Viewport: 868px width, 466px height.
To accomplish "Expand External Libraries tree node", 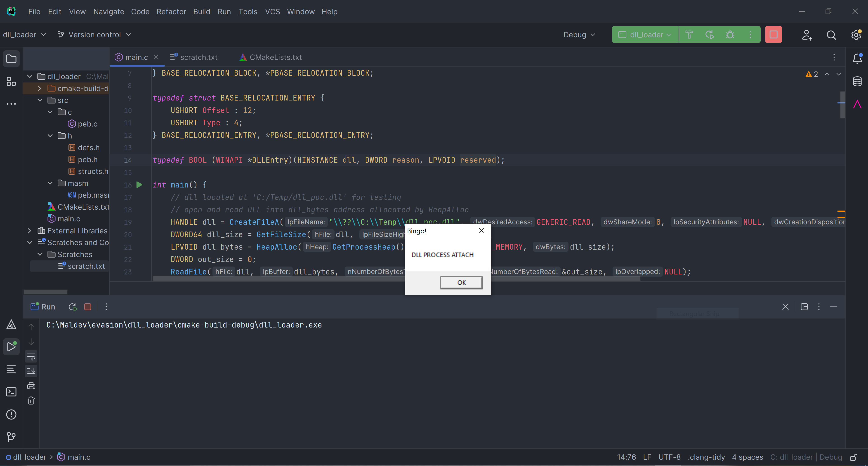I will pos(30,231).
